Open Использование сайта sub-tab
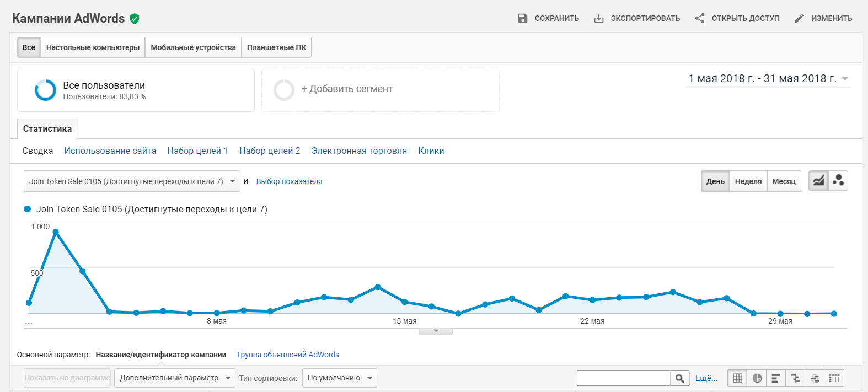 point(110,151)
